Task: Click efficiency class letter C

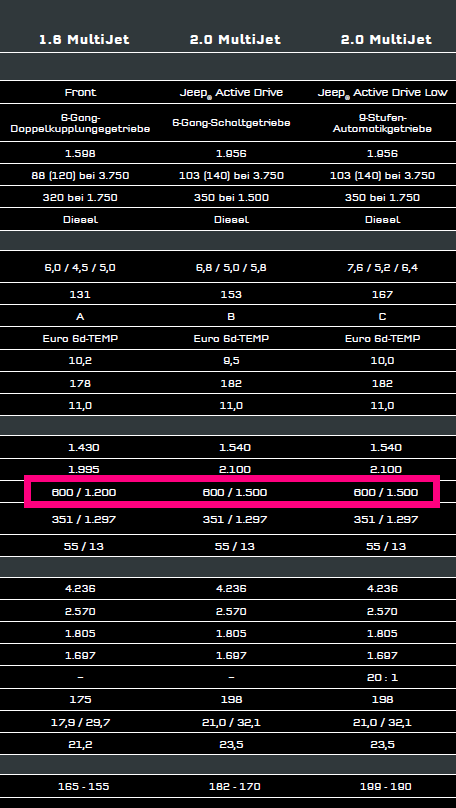Action: point(382,316)
